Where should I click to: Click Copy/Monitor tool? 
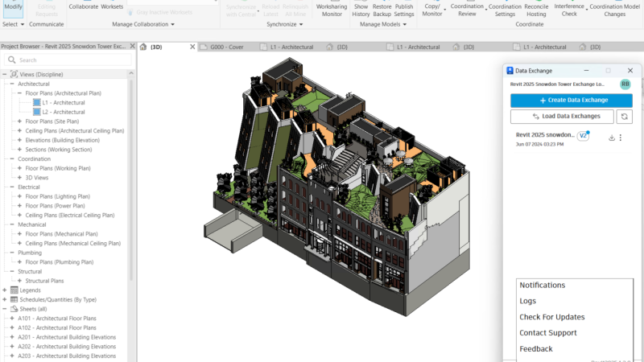tap(432, 10)
